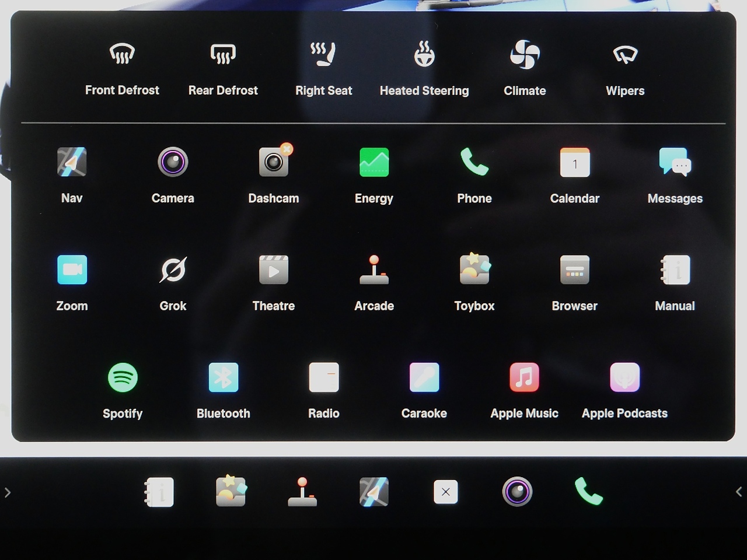
Task: Tap the Phone icon in bottom dock
Action: pyautogui.click(x=588, y=491)
